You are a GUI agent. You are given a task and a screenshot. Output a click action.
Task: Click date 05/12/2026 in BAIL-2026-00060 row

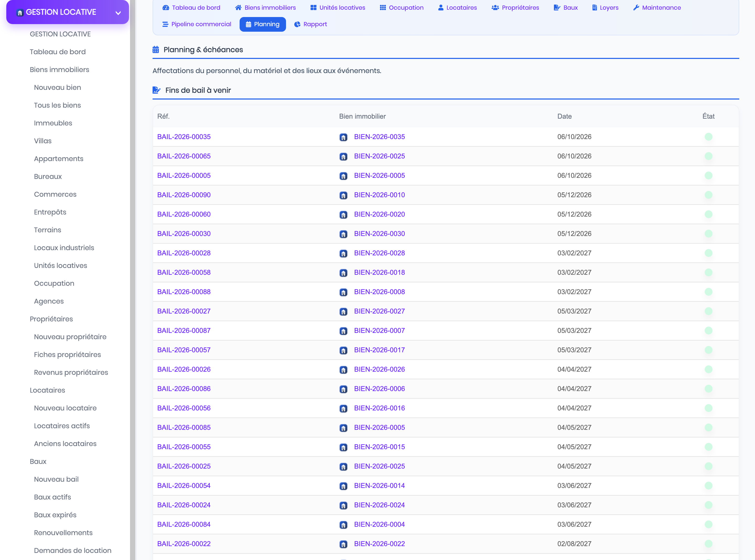(x=574, y=214)
